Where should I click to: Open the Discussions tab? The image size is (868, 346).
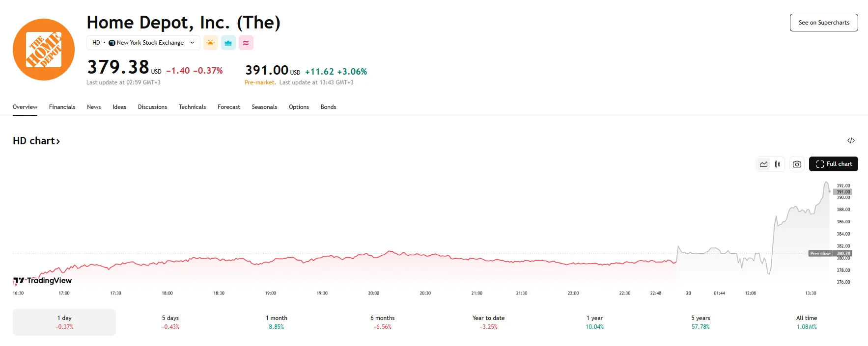tap(152, 107)
